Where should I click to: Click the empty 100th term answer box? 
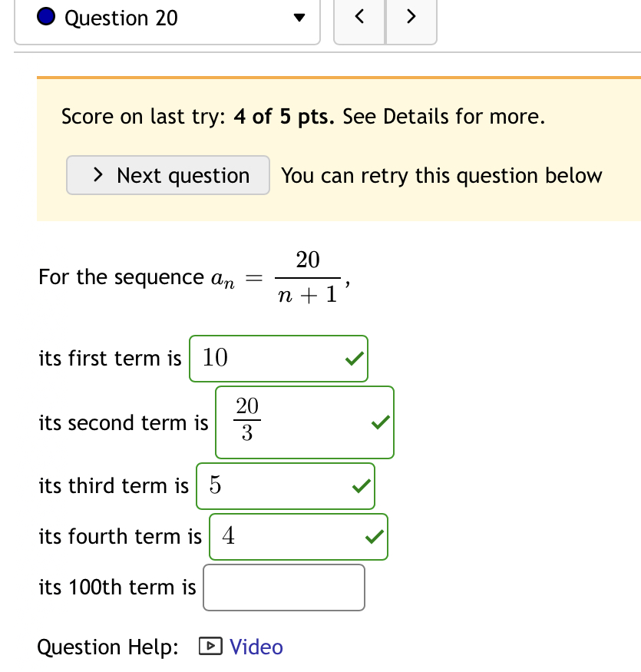[283, 587]
